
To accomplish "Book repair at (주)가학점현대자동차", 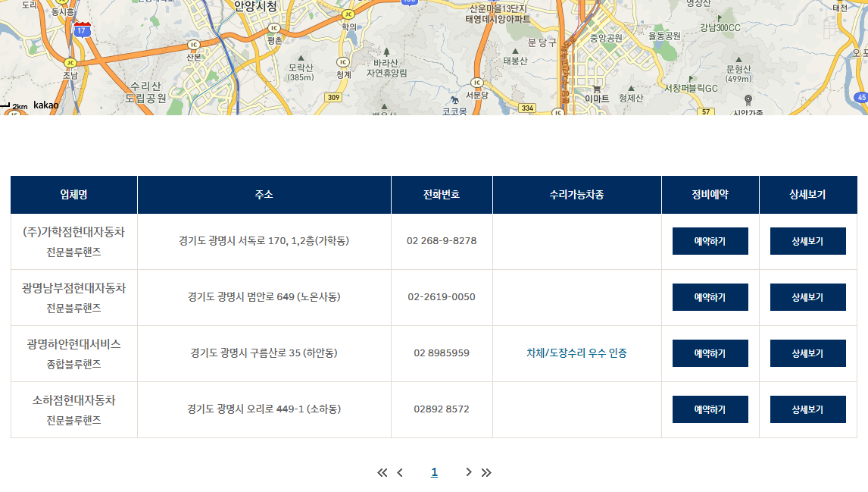I will (710, 241).
